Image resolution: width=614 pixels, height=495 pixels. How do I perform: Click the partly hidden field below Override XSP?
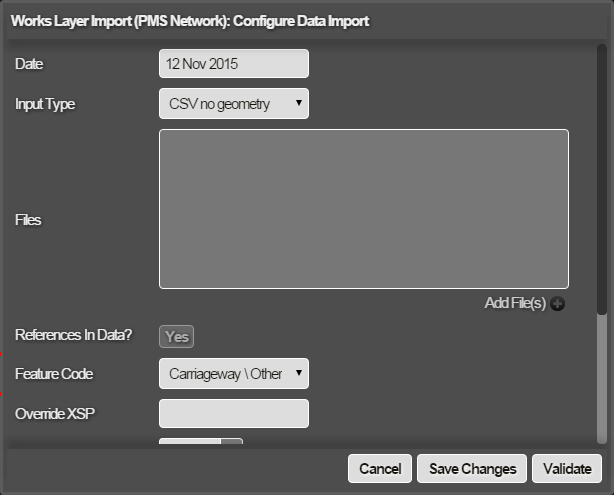click(x=200, y=443)
